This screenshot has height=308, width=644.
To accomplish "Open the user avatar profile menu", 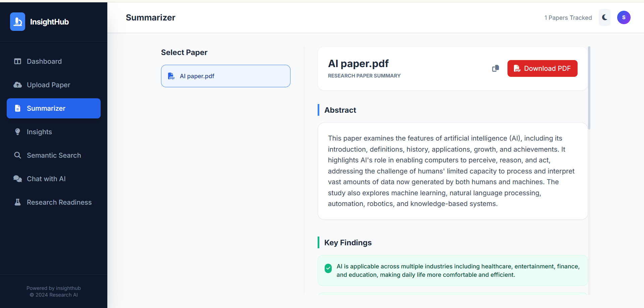I will [x=624, y=17].
